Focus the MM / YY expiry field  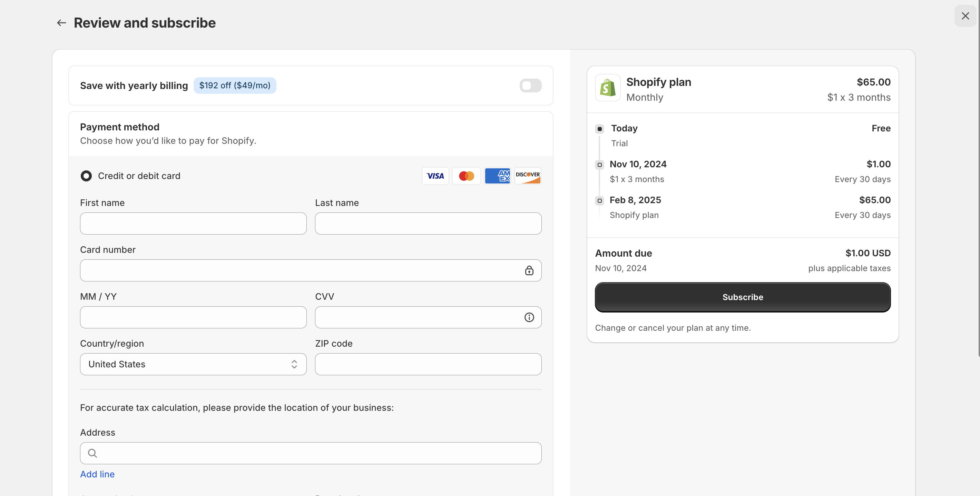pyautogui.click(x=193, y=317)
